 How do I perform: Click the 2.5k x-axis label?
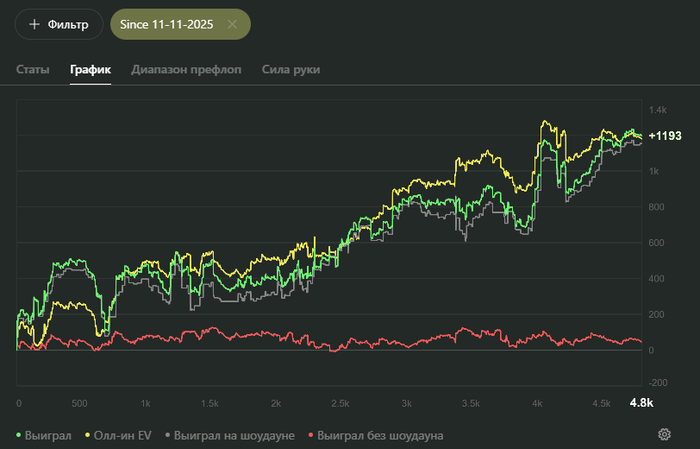pos(340,403)
